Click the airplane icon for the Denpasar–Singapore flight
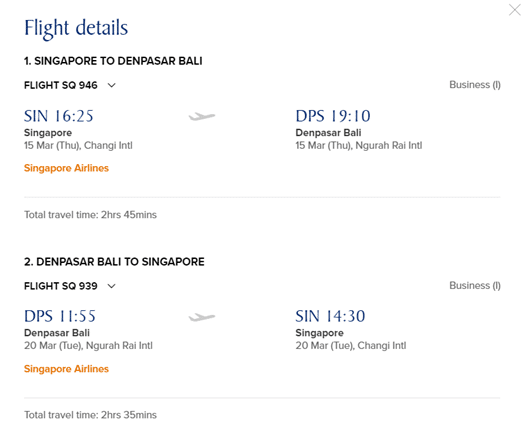 tap(202, 317)
